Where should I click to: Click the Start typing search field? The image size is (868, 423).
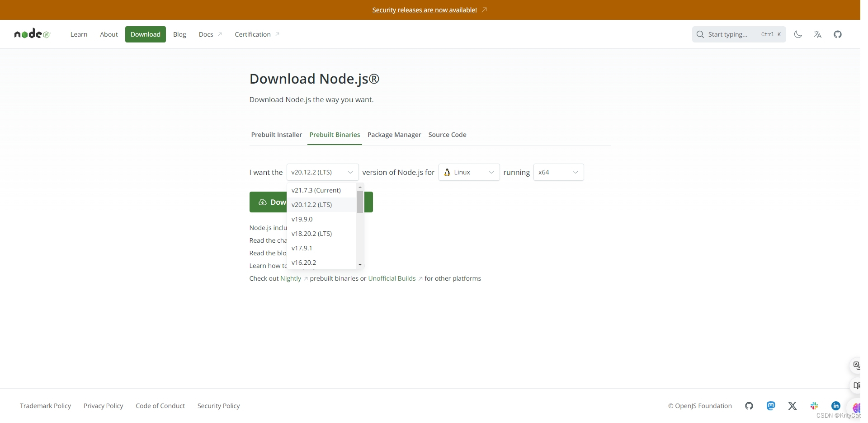pos(739,34)
